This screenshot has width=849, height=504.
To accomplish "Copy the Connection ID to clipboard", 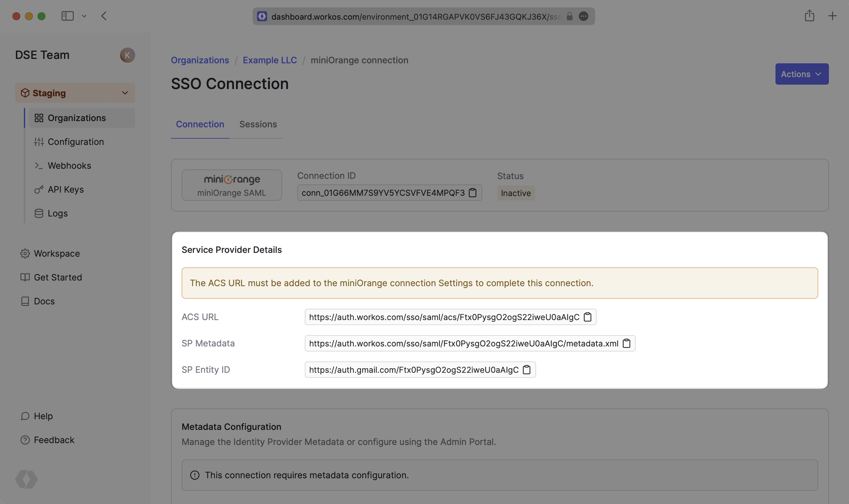I will pyautogui.click(x=472, y=193).
